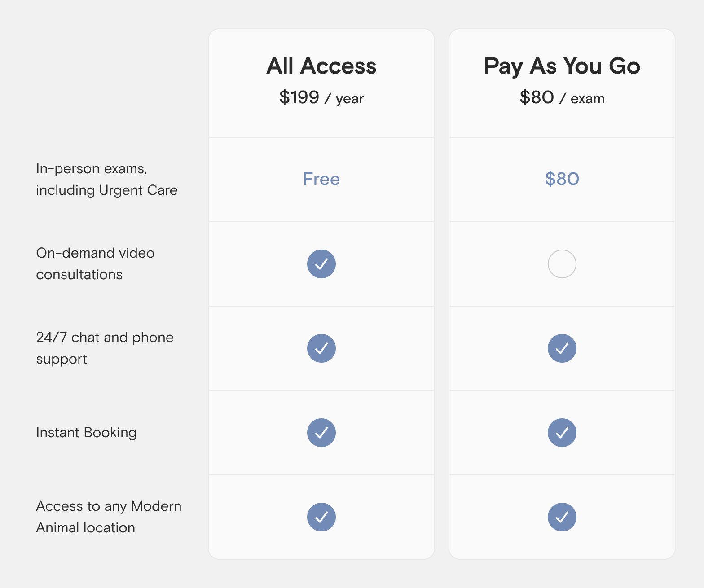Image resolution: width=704 pixels, height=588 pixels.
Task: Click Pay As You Go location access checkmark
Action: click(562, 517)
